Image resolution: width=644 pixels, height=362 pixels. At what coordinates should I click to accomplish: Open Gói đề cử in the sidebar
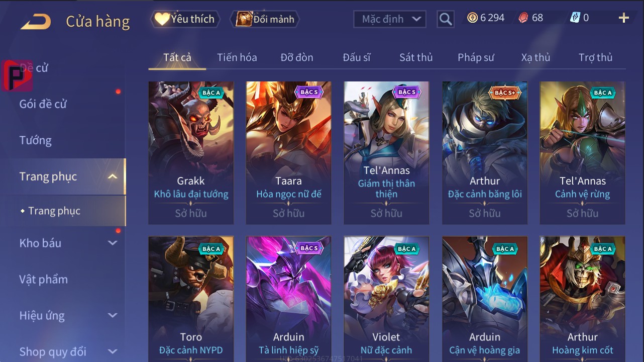tap(43, 104)
